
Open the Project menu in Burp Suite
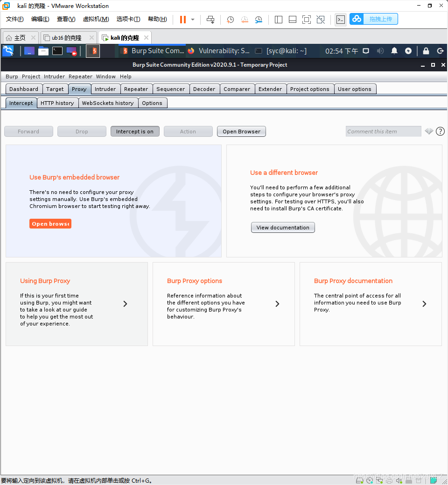31,76
